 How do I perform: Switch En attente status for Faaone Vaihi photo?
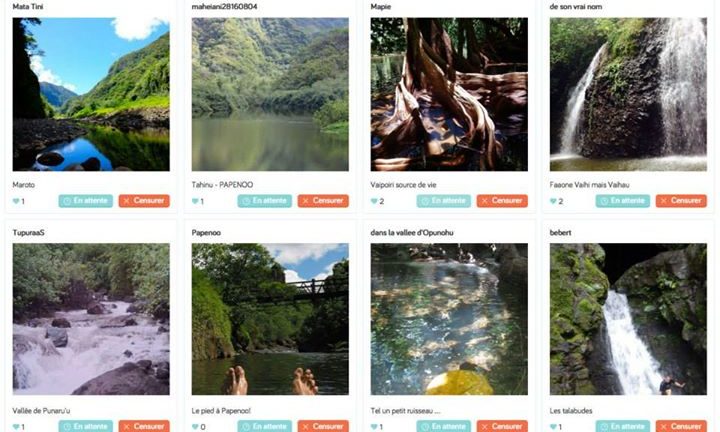coord(622,201)
